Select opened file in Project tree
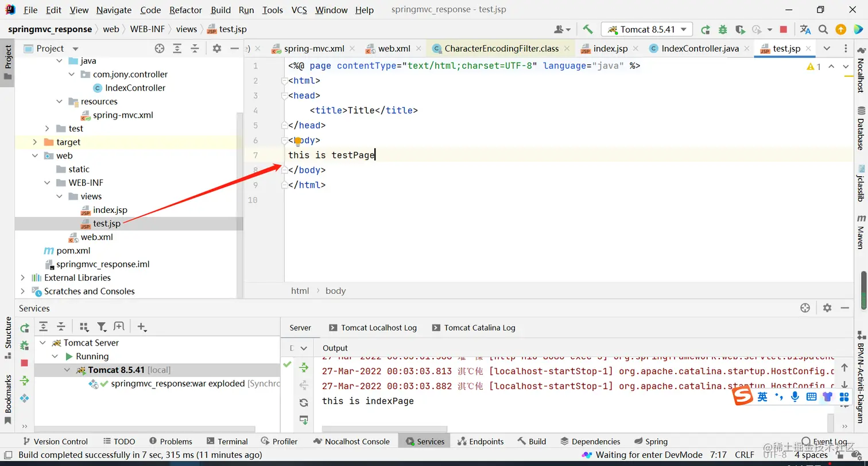Image resolution: width=868 pixels, height=466 pixels. pos(160,48)
